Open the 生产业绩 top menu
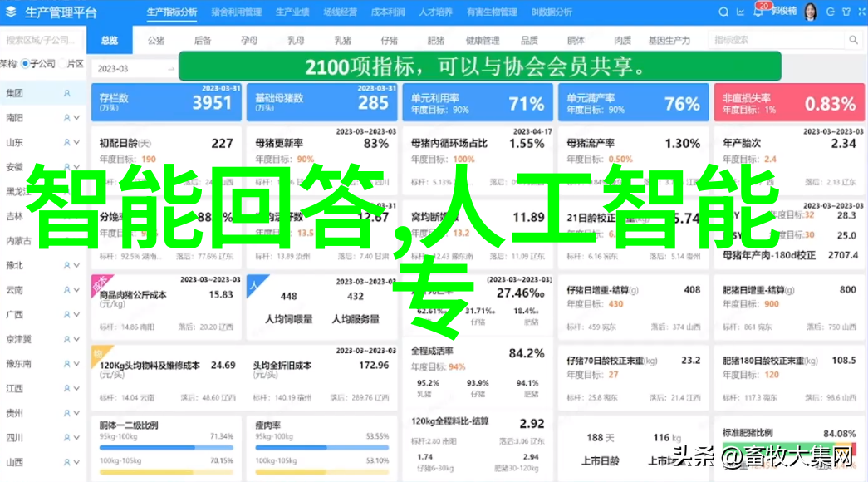 pos(292,12)
